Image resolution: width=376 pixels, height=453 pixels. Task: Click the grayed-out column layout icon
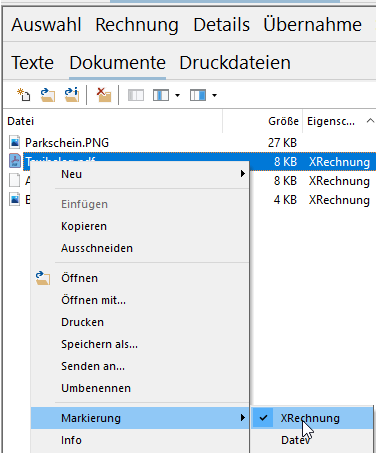[x=136, y=95]
